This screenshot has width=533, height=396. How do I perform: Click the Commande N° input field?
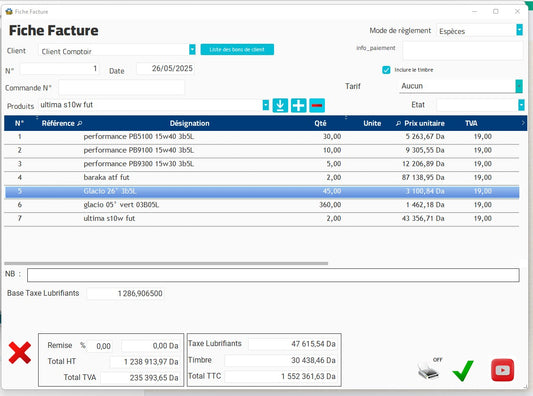(x=122, y=88)
